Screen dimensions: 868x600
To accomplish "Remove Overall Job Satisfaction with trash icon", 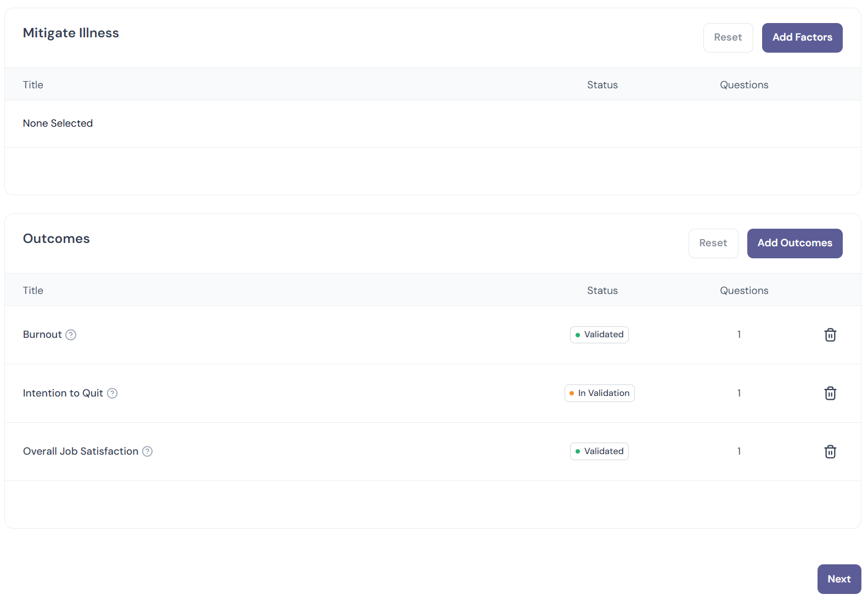I will (x=830, y=451).
